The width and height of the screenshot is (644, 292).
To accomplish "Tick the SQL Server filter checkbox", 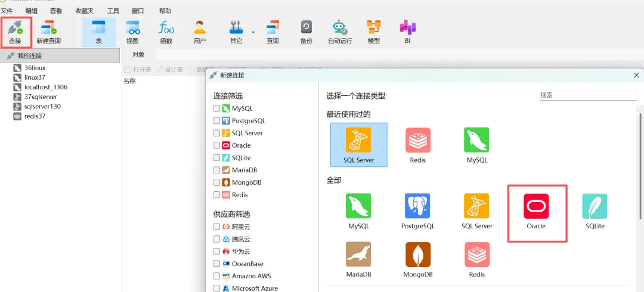I will (216, 133).
